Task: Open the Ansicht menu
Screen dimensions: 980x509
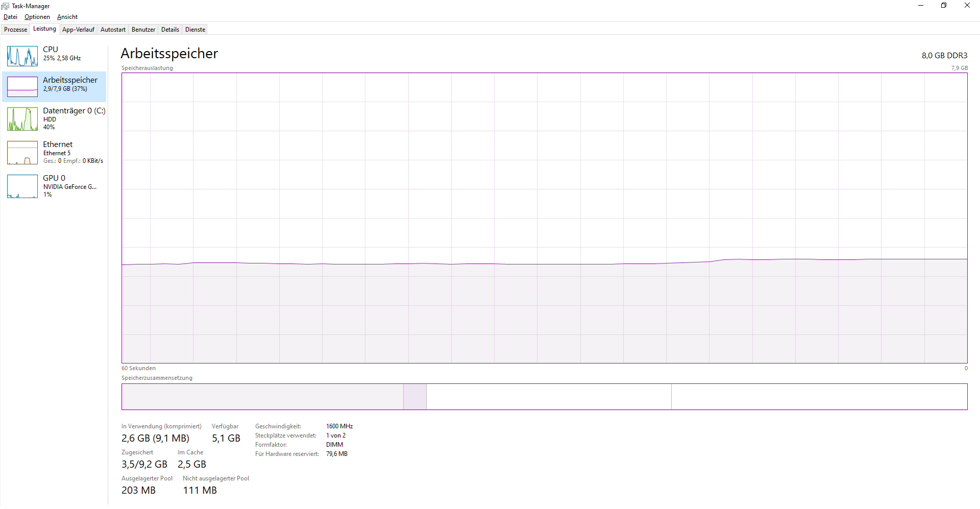Action: 67,16
